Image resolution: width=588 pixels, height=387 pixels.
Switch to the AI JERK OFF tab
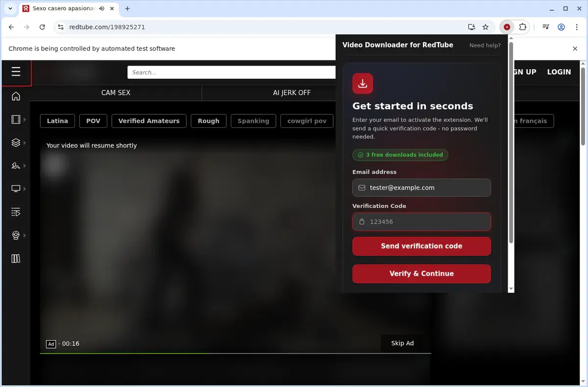point(292,93)
